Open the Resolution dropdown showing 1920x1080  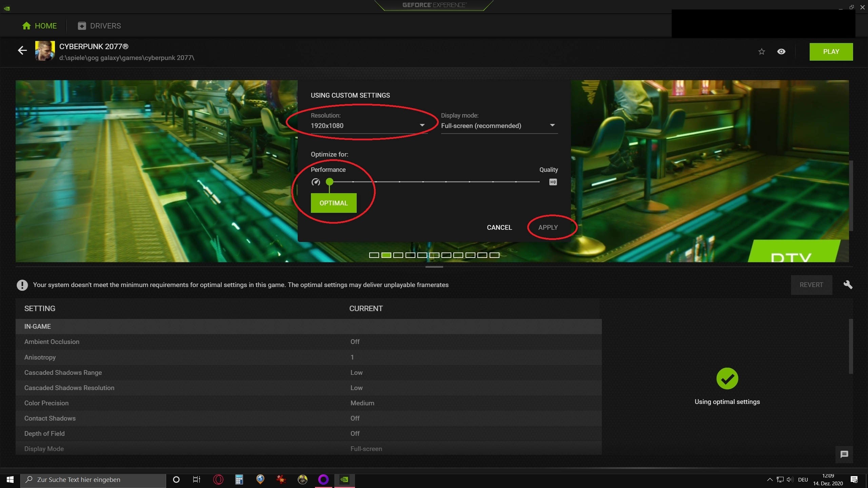pos(369,126)
